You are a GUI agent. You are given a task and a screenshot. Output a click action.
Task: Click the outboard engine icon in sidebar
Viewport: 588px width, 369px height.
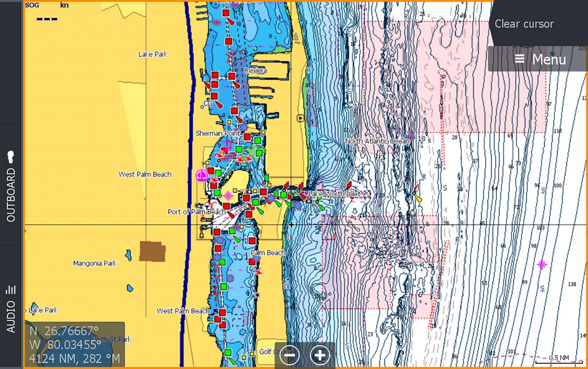coord(11,157)
